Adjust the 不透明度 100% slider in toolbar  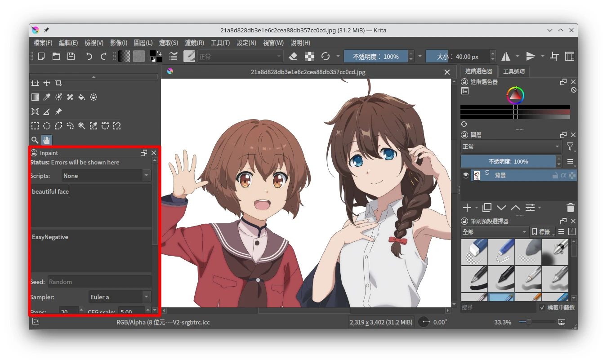click(375, 57)
